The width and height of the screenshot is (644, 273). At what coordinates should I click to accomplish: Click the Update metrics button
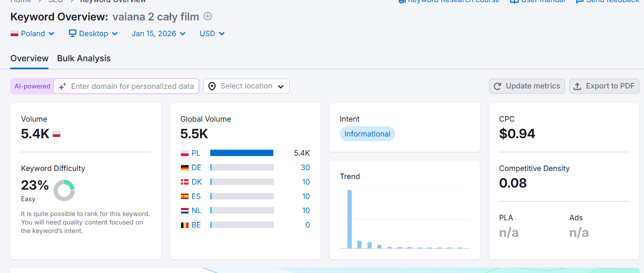pos(527,86)
